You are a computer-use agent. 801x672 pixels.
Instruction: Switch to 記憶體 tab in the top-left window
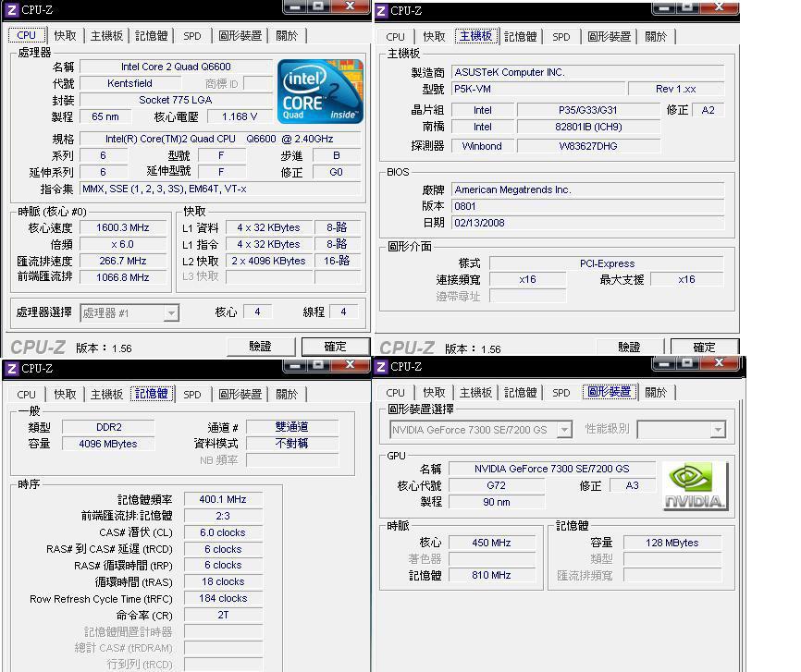coord(151,36)
